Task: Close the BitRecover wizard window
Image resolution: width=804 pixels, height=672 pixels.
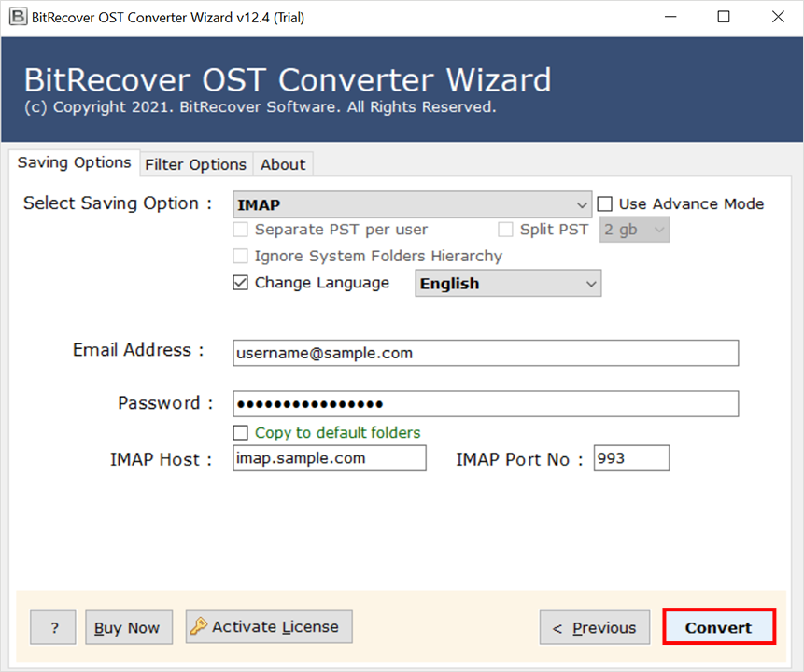Action: 778,17
